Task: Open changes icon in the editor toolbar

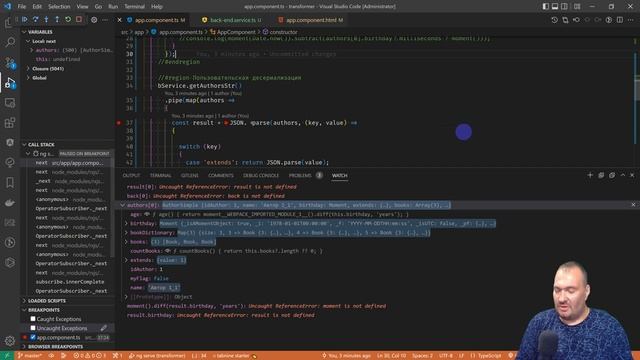Action: (x=565, y=20)
